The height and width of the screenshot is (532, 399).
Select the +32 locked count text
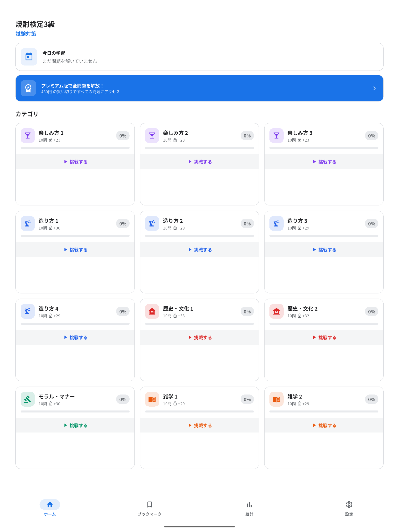click(306, 316)
